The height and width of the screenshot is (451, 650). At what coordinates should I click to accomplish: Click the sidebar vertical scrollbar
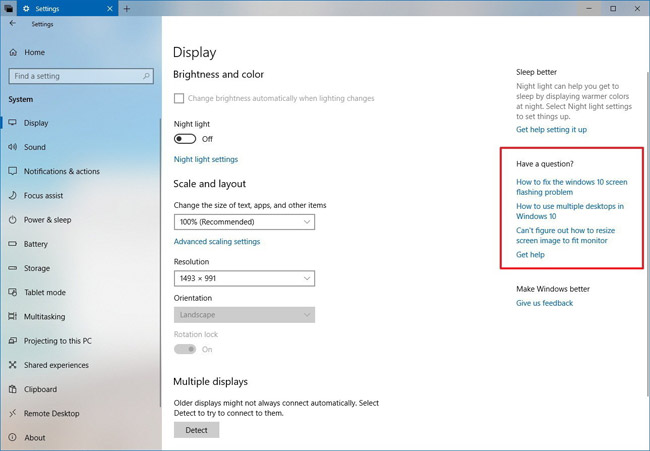click(x=160, y=262)
